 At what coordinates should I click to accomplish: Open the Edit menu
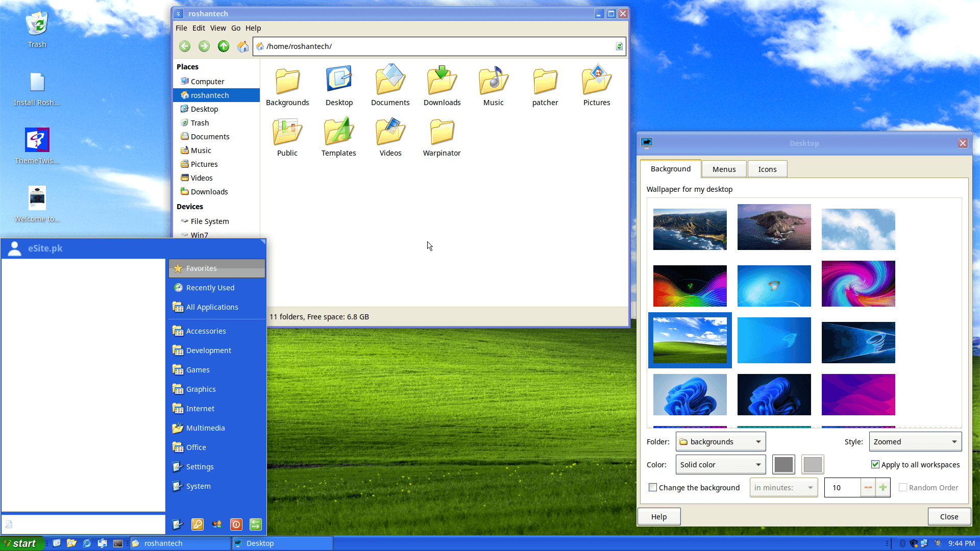click(x=199, y=28)
